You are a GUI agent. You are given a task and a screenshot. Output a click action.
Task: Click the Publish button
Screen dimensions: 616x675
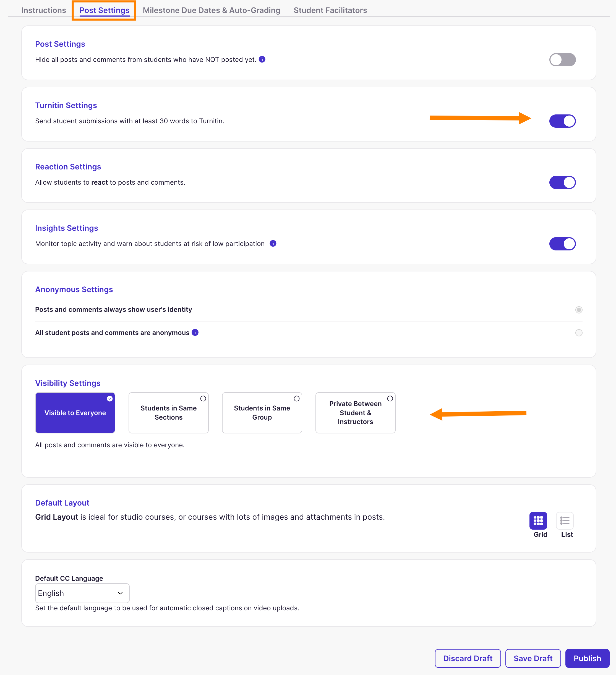[587, 658]
